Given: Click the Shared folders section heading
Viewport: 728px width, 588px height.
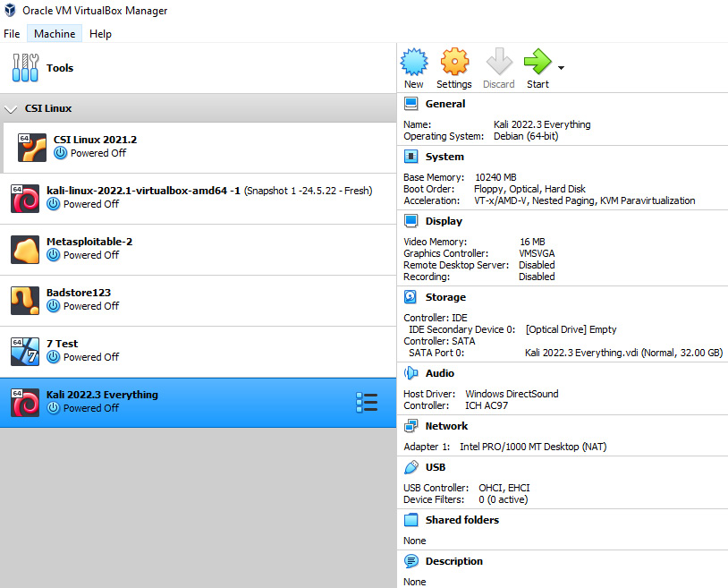Looking at the screenshot, I should coord(462,520).
